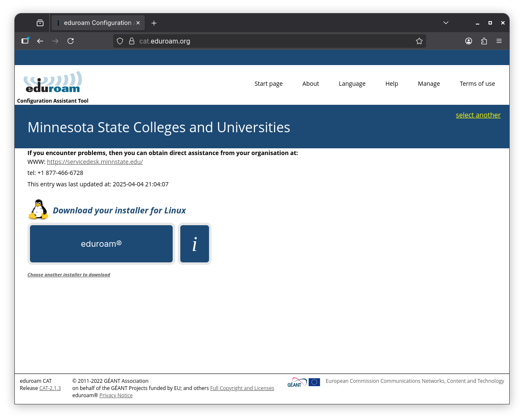Open the extensions puzzle-piece icon
The width and height of the screenshot is (524, 420).
(x=484, y=41)
